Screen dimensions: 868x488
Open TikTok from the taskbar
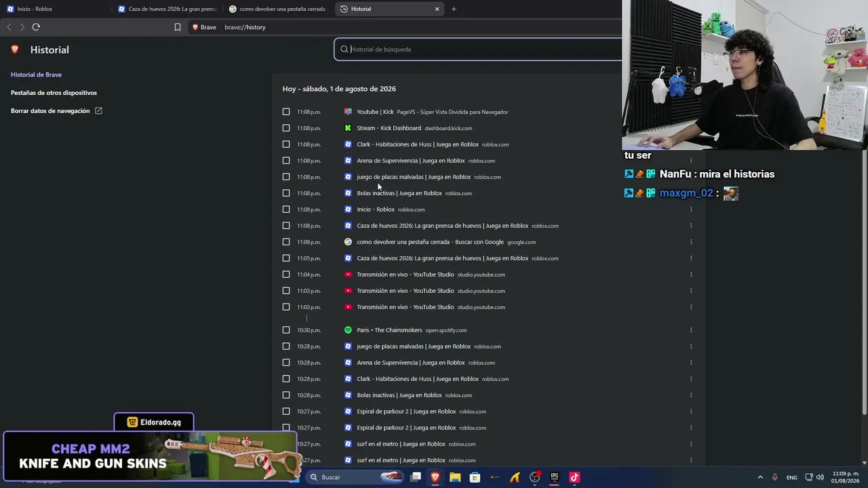[x=574, y=477]
